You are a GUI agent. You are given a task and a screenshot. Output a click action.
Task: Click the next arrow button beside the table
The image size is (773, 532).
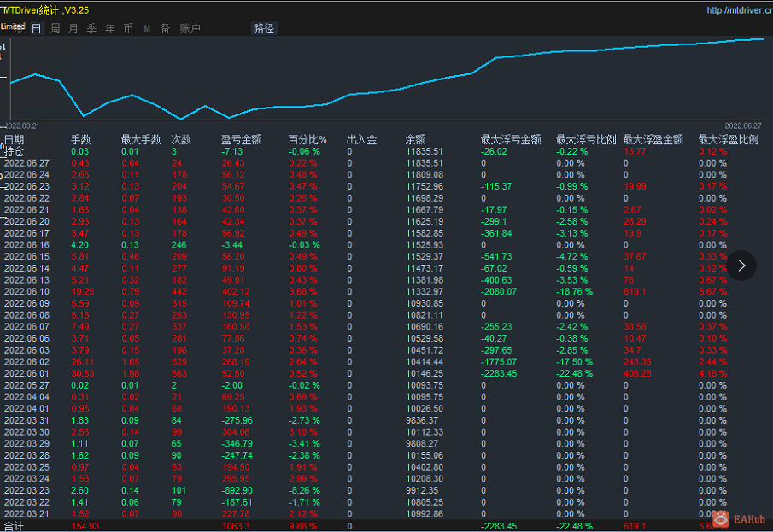pos(741,266)
